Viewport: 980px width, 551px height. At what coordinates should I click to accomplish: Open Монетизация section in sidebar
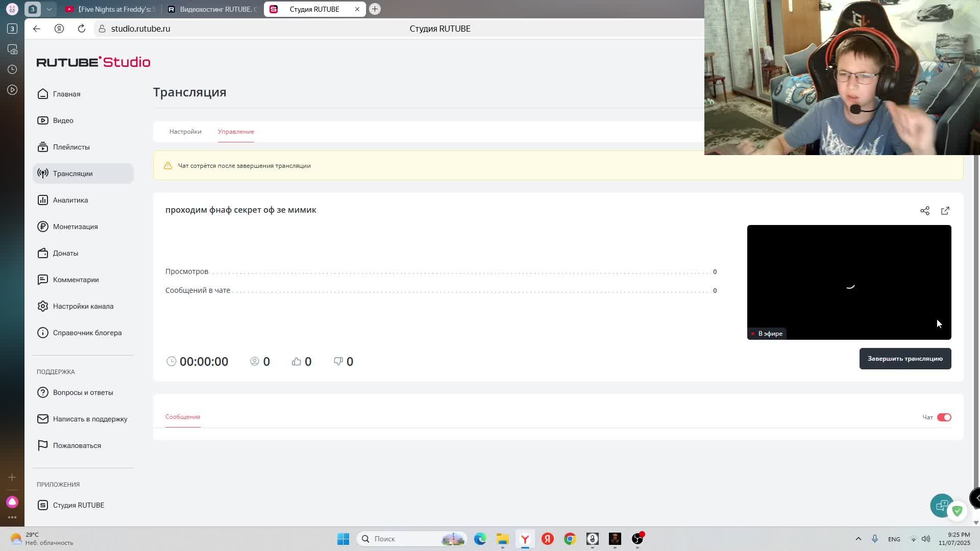(75, 227)
